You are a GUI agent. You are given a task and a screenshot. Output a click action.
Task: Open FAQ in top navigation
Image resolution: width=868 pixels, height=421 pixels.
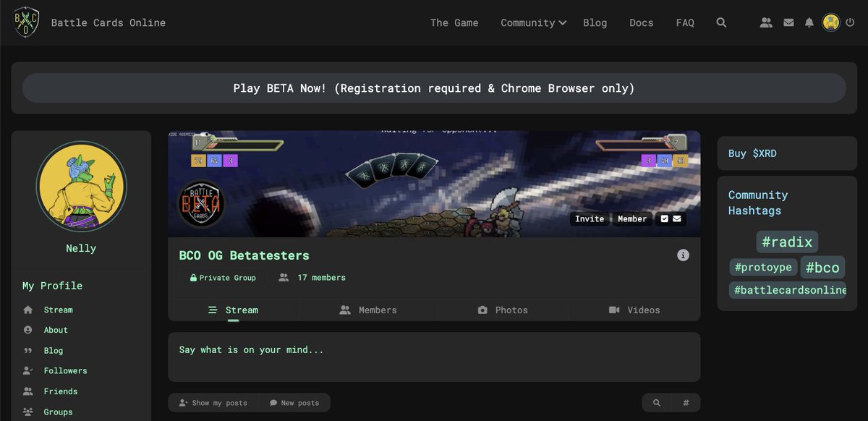685,22
